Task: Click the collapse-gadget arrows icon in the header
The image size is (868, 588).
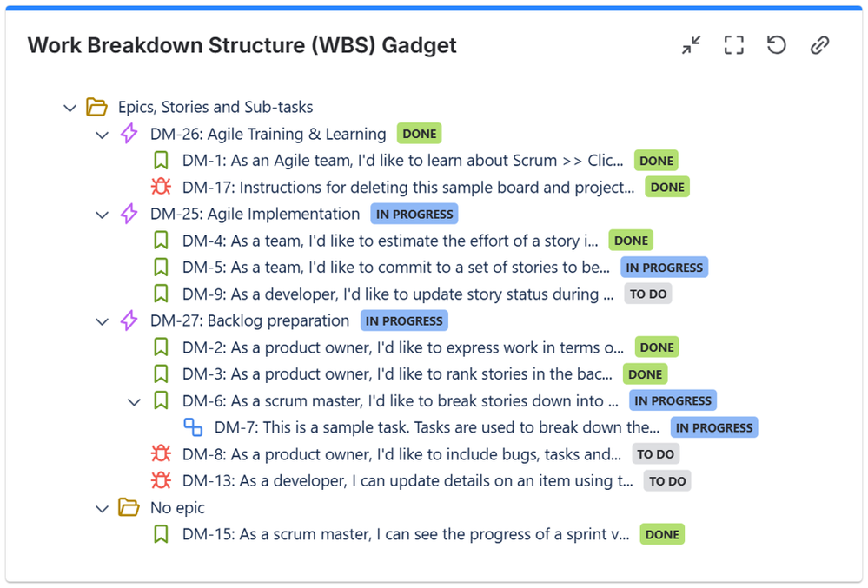Action: tap(691, 44)
